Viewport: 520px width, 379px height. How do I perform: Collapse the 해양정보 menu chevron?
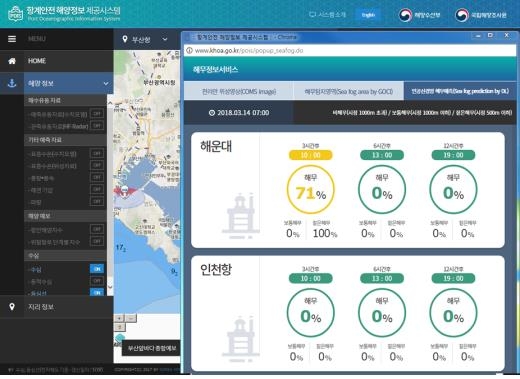(106, 83)
